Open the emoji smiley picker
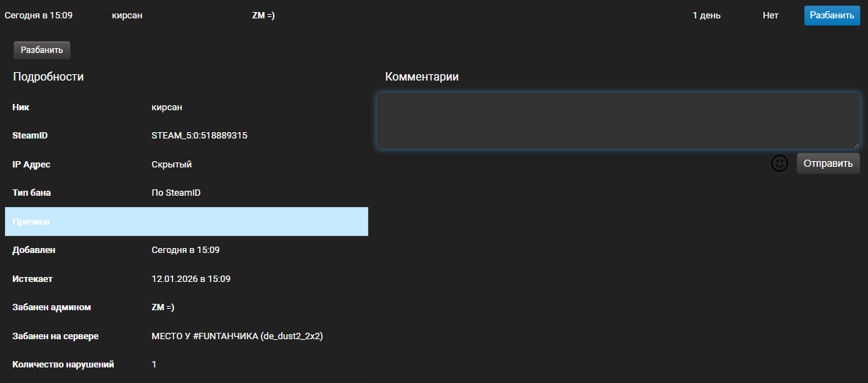The height and width of the screenshot is (383, 868). [779, 163]
